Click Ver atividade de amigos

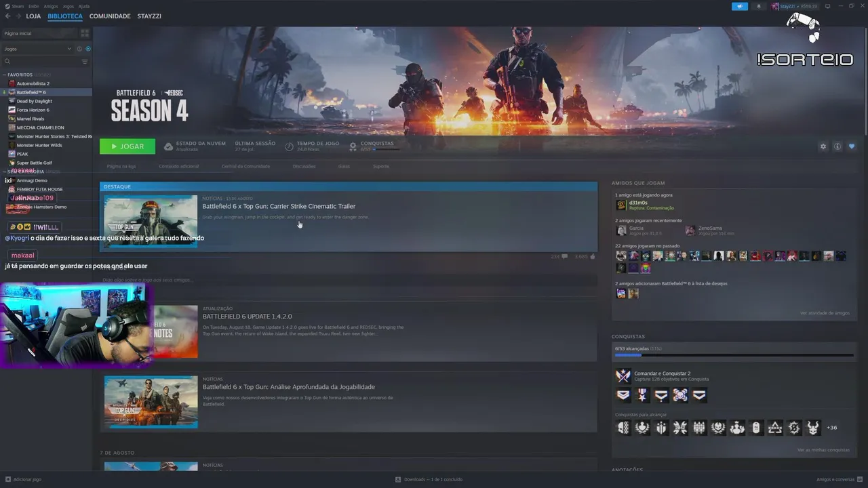pyautogui.click(x=825, y=313)
